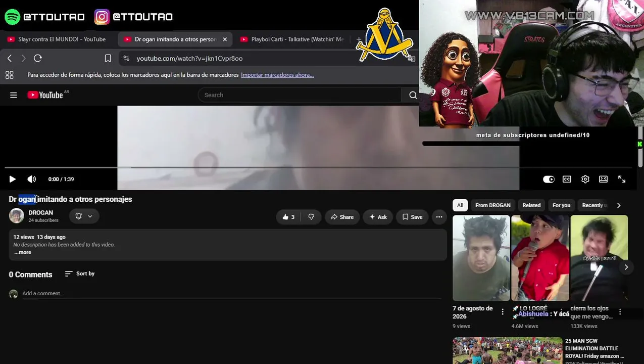Open site settings icon in the address bar

(126, 58)
